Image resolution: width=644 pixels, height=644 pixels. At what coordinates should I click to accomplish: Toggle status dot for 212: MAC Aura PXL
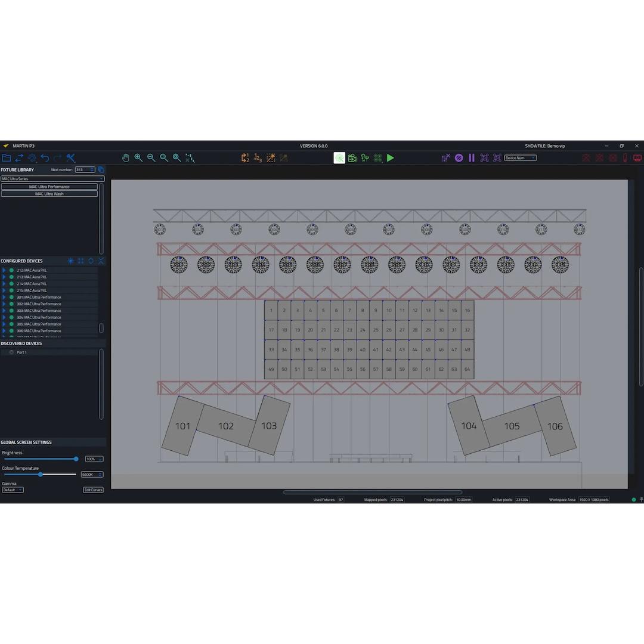(11, 270)
